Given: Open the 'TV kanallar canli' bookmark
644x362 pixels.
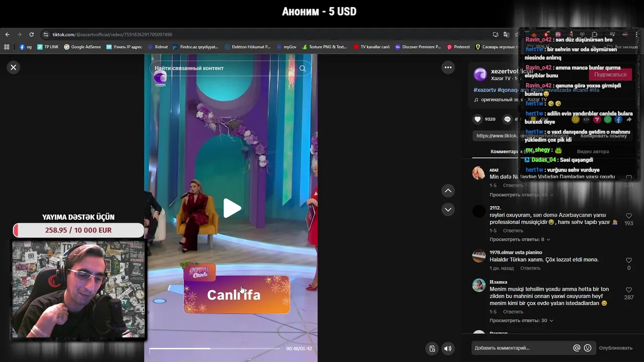Looking at the screenshot, I should pos(372,47).
